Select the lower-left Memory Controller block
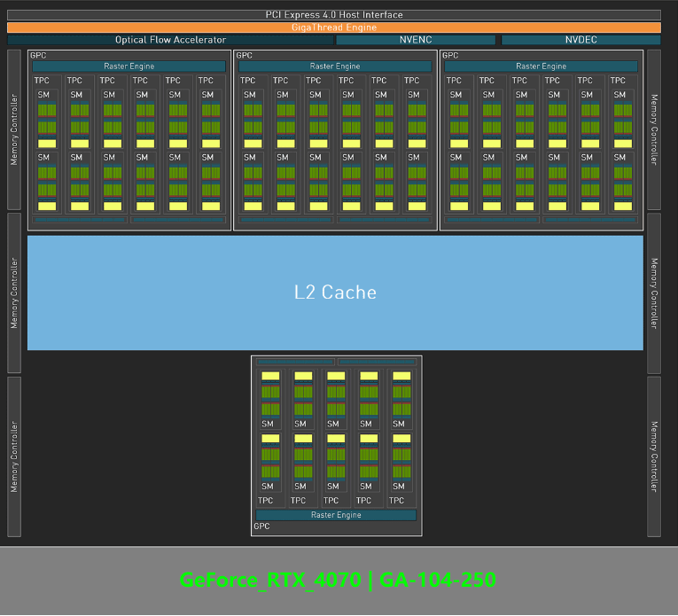 14,456
